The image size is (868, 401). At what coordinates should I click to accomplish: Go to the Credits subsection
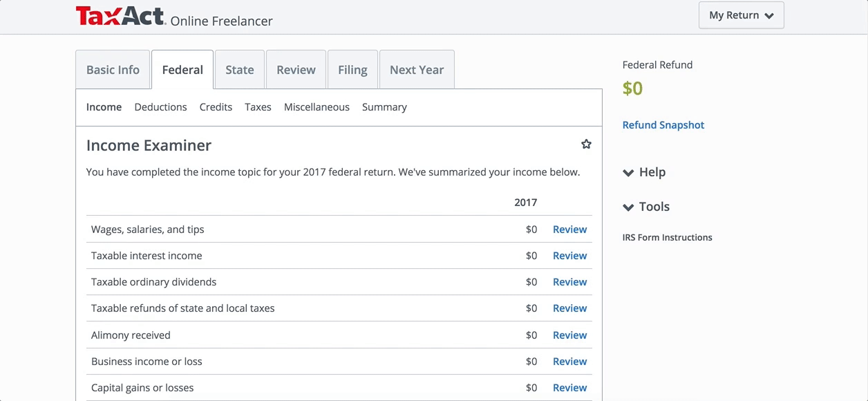click(x=216, y=107)
